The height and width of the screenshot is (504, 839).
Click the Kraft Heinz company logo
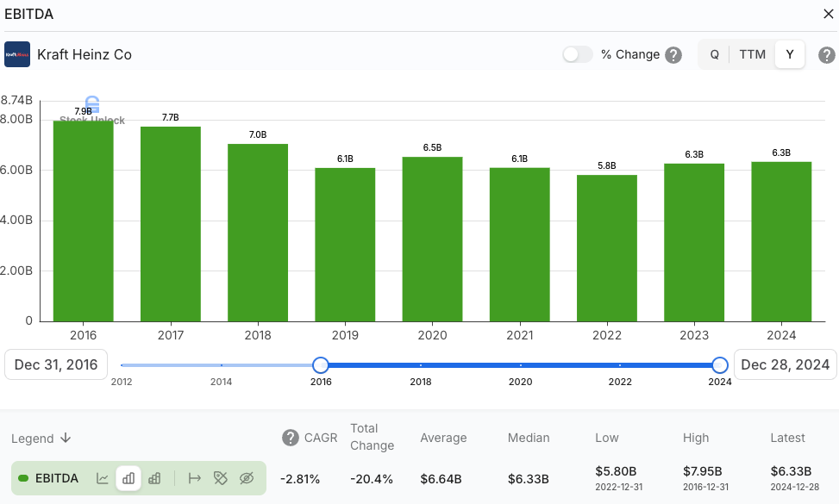point(17,54)
